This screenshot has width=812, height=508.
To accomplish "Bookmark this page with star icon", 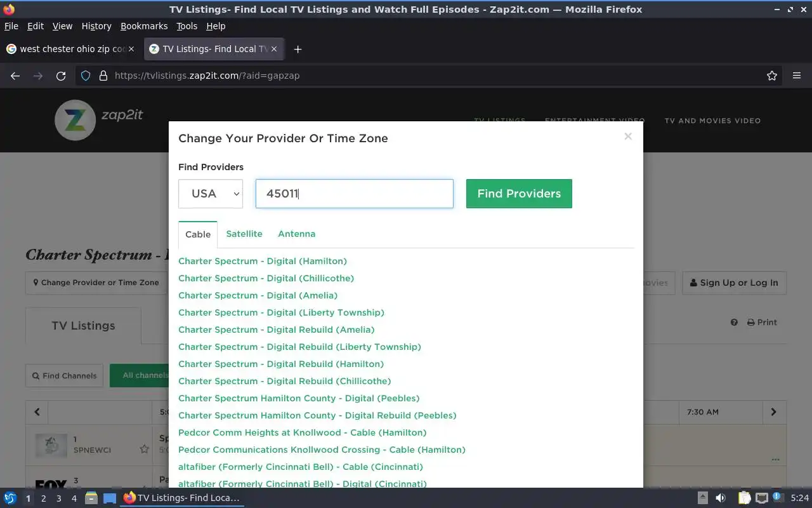I will (772, 76).
